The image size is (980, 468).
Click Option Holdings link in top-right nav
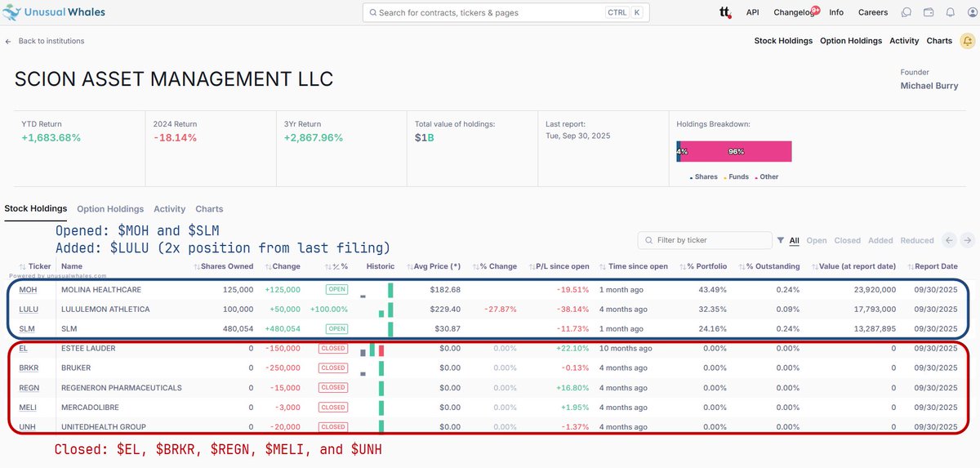click(x=851, y=41)
